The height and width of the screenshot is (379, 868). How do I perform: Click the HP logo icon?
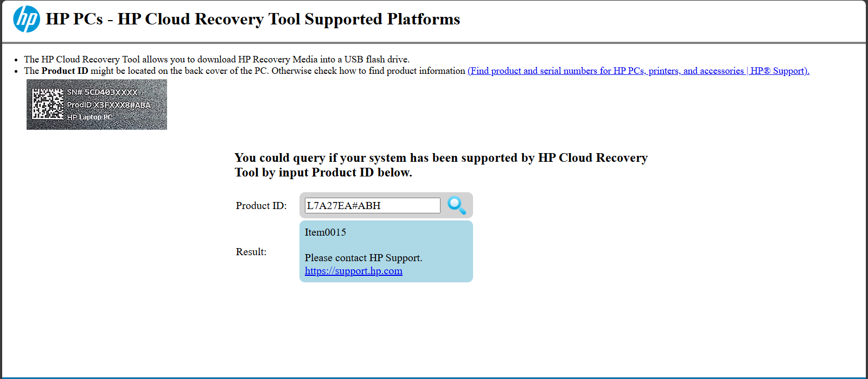pos(27,19)
